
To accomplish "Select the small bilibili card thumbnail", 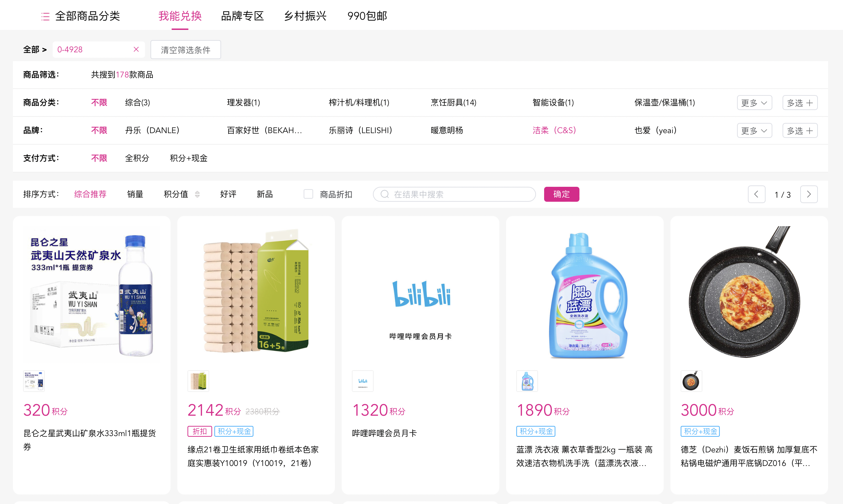I will point(363,381).
